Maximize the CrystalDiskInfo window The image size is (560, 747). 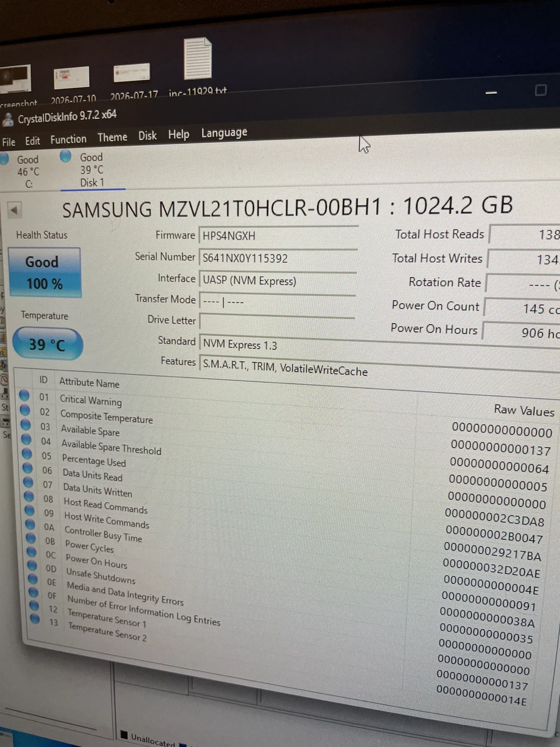coord(540,90)
